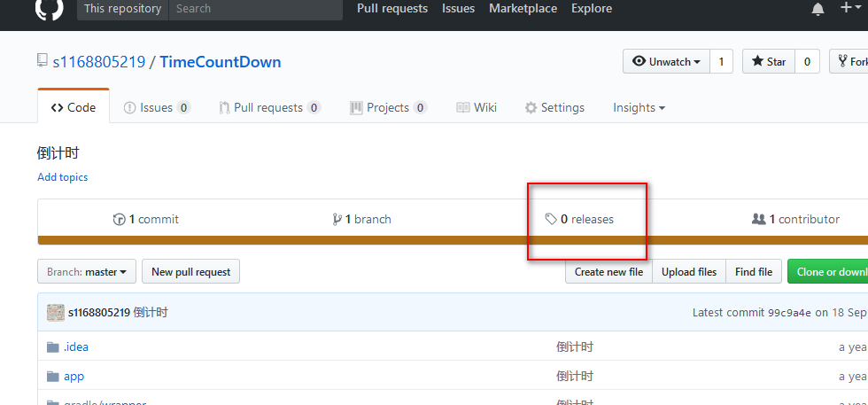The width and height of the screenshot is (868, 405).
Task: Open .idea row commit message 倒计时
Action: coord(575,347)
